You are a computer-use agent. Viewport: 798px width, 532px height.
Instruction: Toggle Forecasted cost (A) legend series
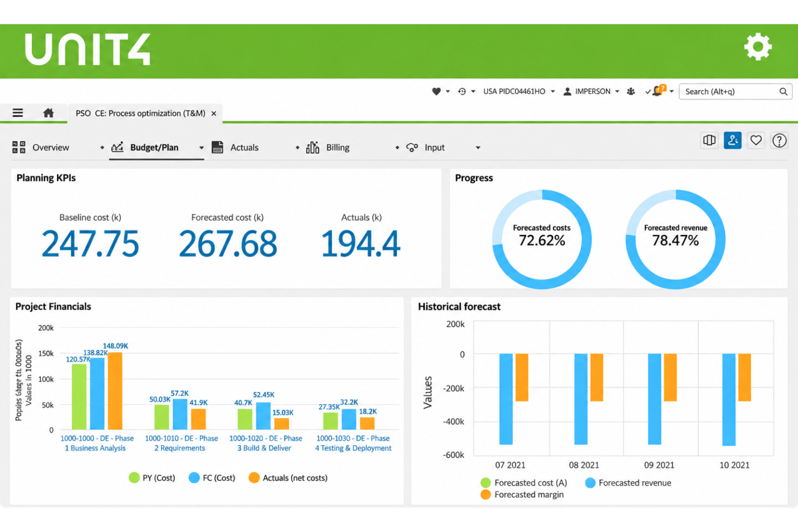tap(524, 483)
